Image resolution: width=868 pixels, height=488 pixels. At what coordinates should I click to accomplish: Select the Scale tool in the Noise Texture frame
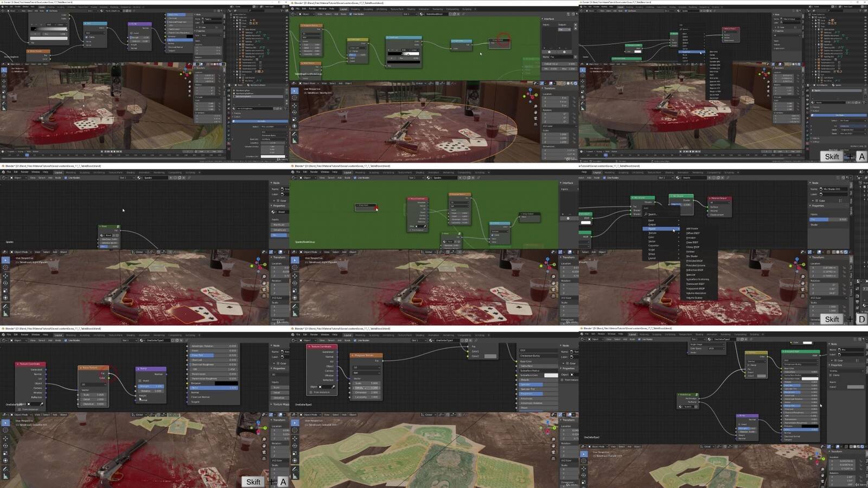pyautogui.click(x=5, y=453)
